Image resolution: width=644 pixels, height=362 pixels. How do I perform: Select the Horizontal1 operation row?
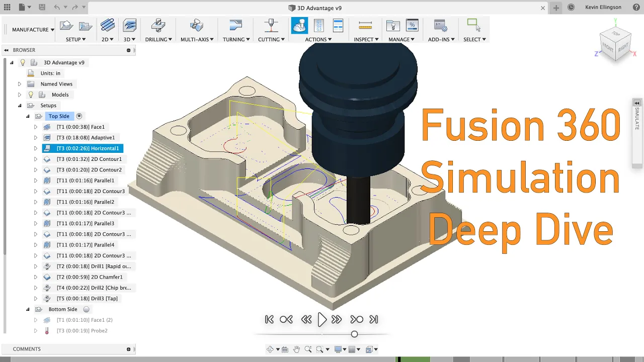point(83,148)
